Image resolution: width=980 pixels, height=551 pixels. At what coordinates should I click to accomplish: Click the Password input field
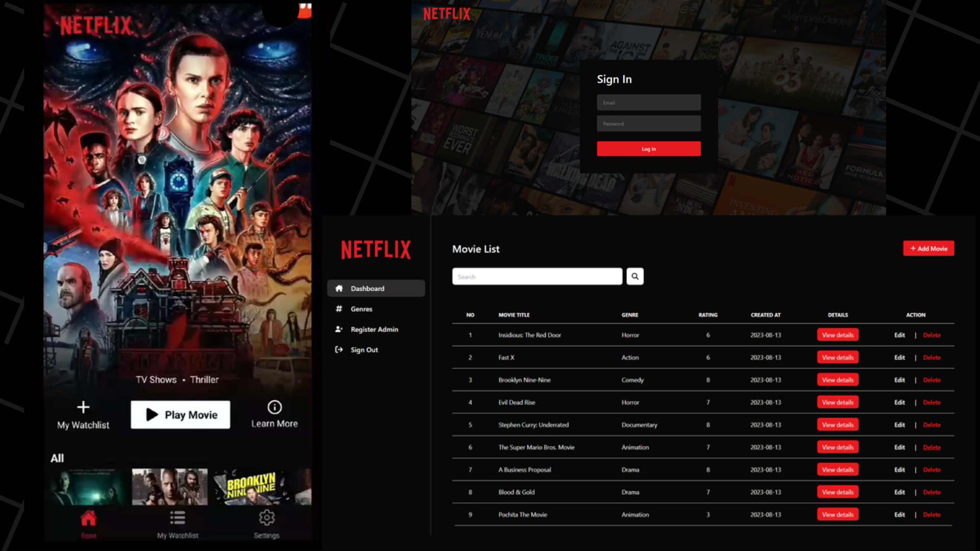[x=649, y=123]
